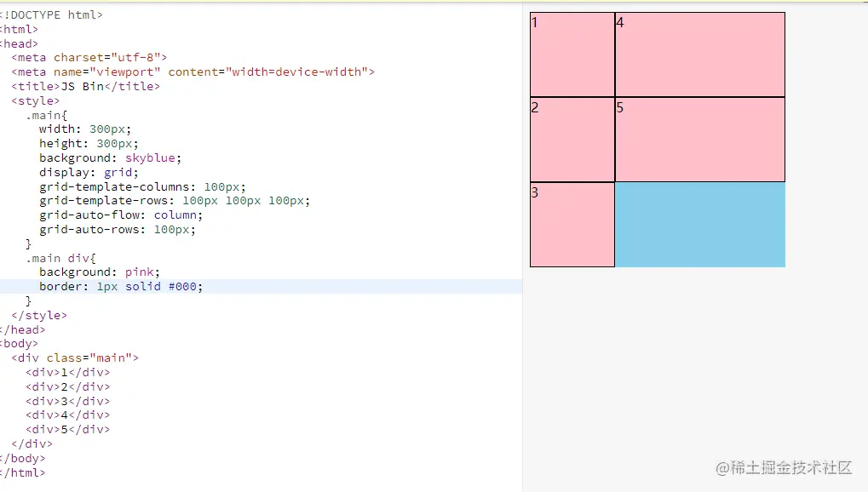Click the meta name="viewport" line
This screenshot has height=492, width=868.
193,72
